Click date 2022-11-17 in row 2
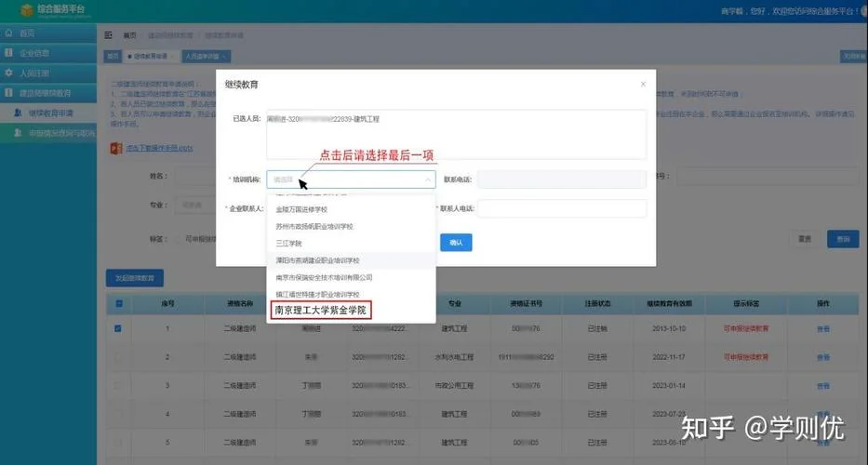The width and height of the screenshot is (868, 465). pos(669,357)
